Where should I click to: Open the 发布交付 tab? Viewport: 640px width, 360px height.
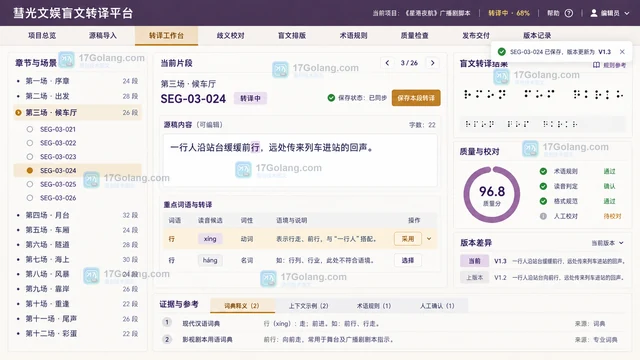tap(476, 36)
